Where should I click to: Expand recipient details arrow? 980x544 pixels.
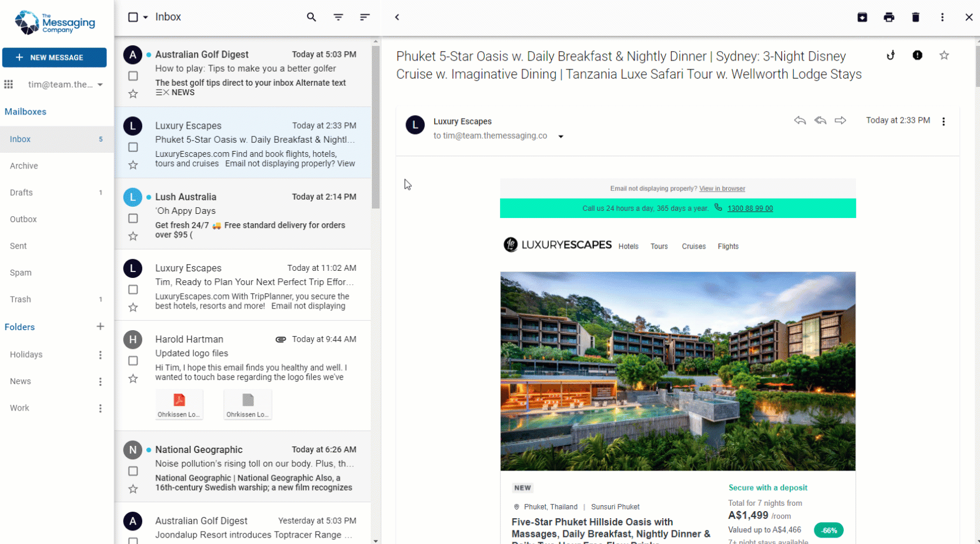(x=561, y=136)
